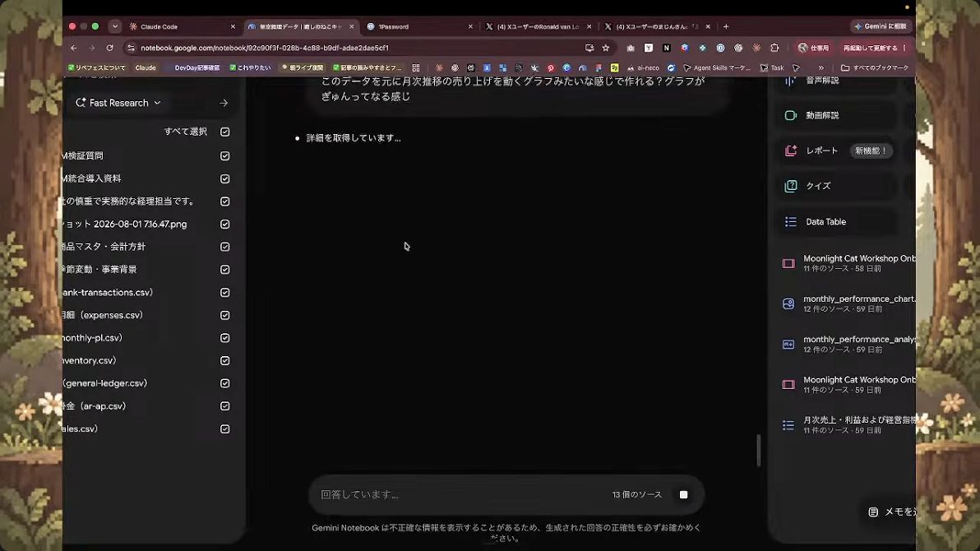Uncheck the bank-transactions.csv checkbox
The width and height of the screenshot is (980, 551).
(225, 293)
